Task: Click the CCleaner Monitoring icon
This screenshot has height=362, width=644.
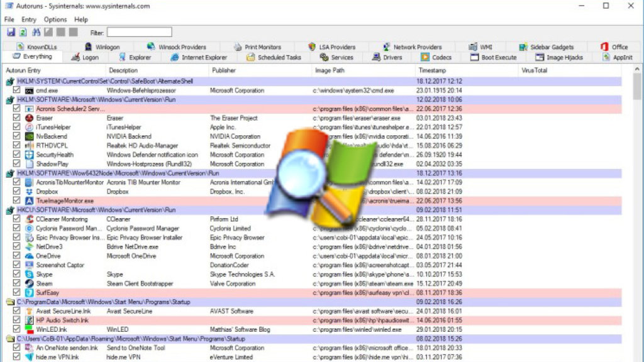Action: (x=30, y=219)
